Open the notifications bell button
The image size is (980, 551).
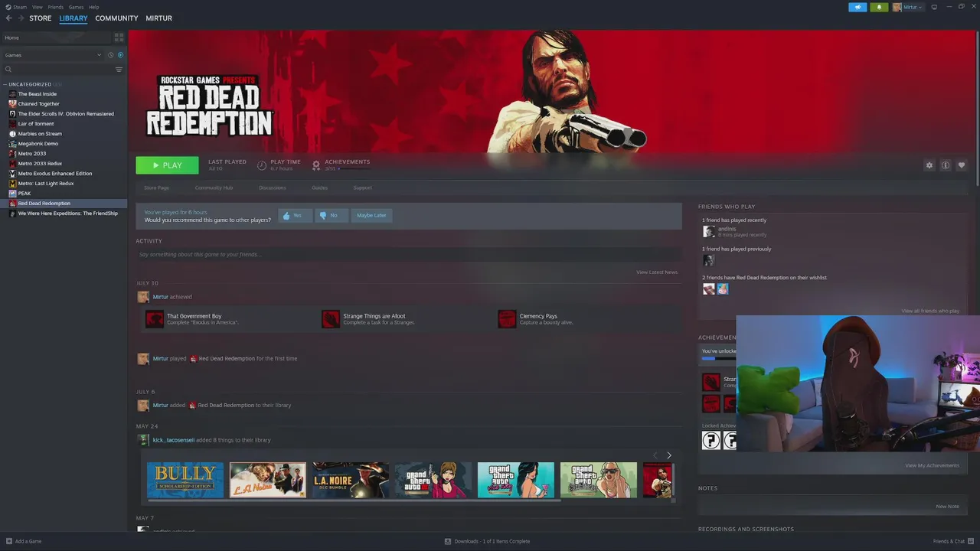coord(878,7)
